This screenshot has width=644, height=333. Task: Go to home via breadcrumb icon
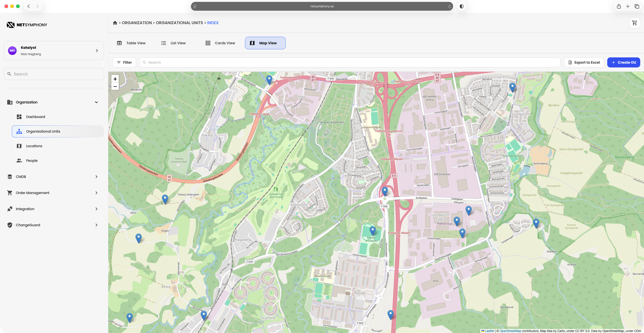point(115,23)
